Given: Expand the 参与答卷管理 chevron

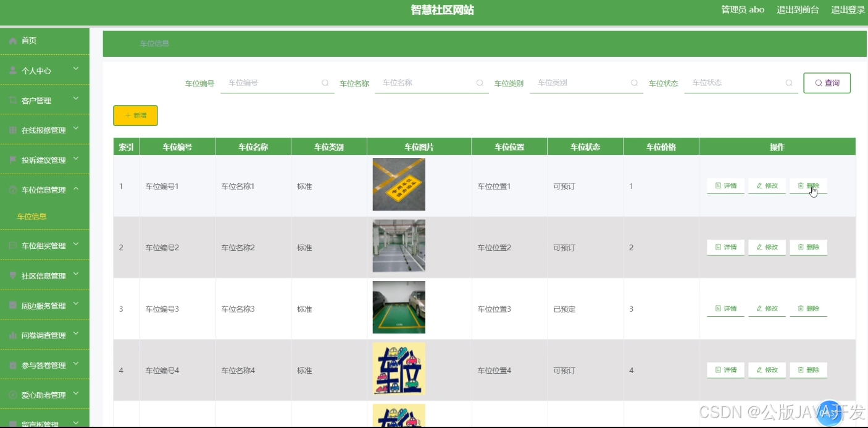Looking at the screenshot, I should point(76,363).
